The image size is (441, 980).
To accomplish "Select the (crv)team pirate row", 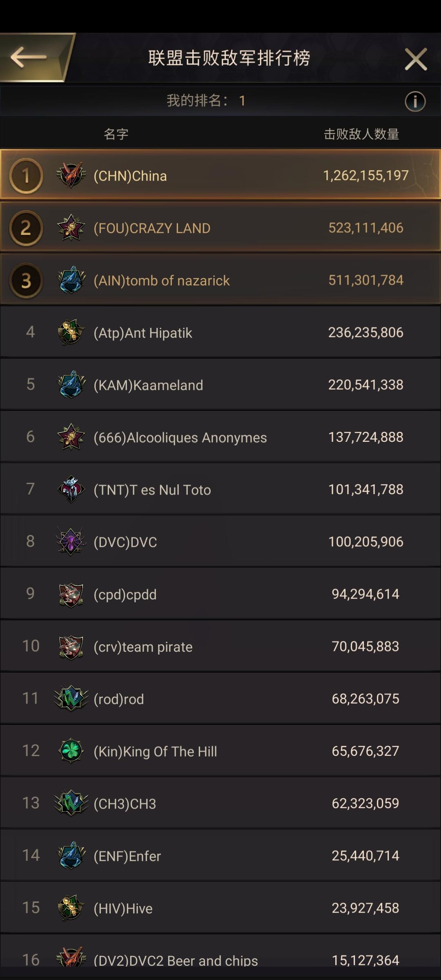I will 220,646.
